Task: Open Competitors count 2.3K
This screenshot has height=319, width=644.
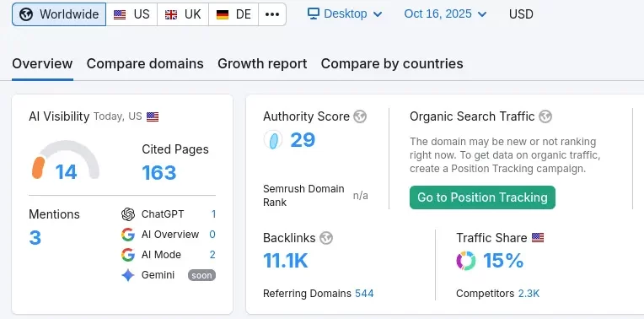Action: click(529, 294)
